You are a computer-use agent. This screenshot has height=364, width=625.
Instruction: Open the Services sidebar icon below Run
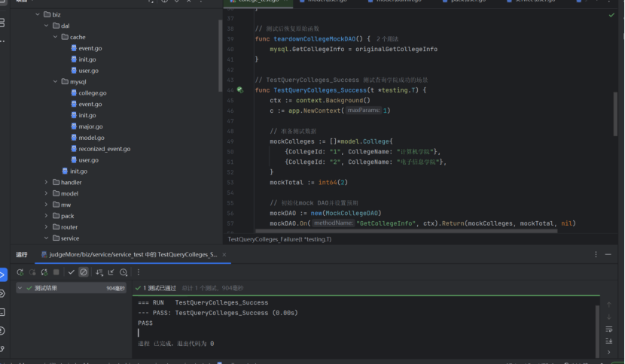coord(2,294)
